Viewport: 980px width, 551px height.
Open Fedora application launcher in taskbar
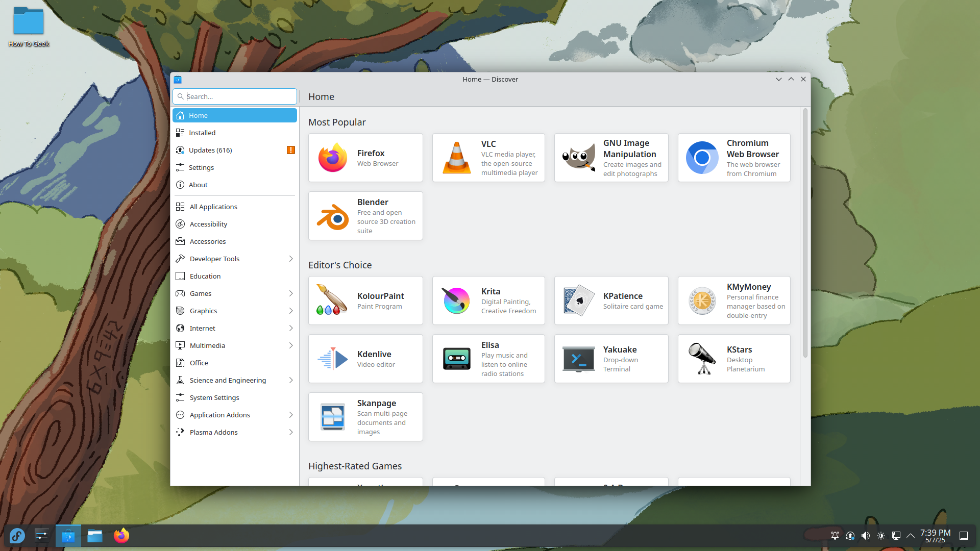tap(17, 536)
